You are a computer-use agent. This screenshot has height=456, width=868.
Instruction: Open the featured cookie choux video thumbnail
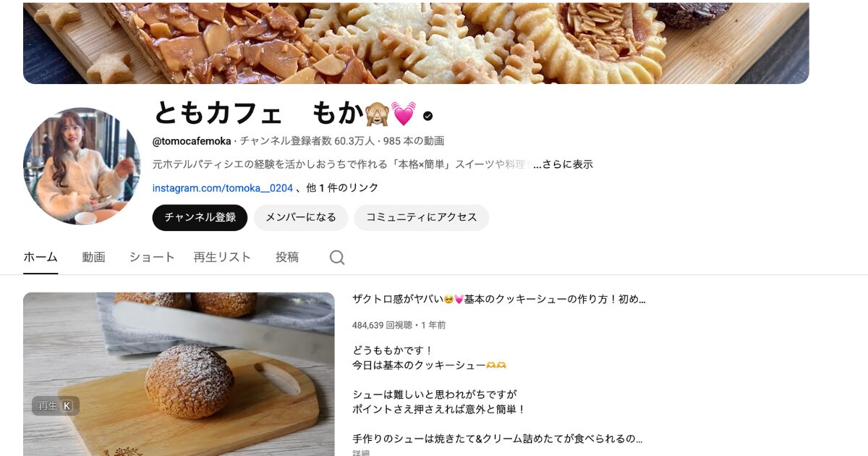click(x=179, y=374)
